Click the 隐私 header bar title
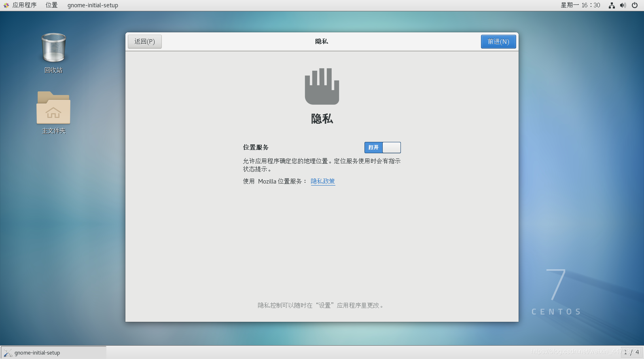Image resolution: width=644 pixels, height=359 pixels. point(322,41)
